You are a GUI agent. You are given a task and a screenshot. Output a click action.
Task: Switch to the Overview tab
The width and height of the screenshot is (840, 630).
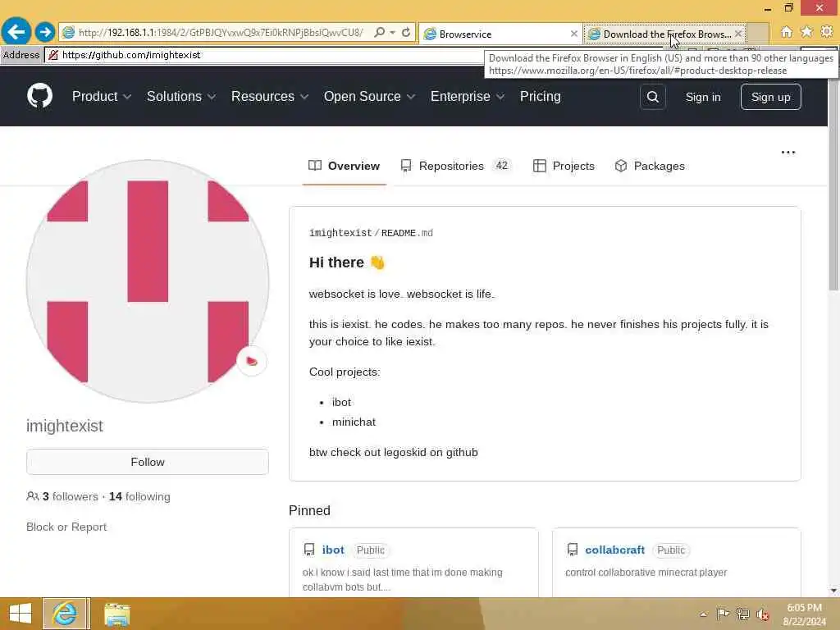[x=344, y=166]
